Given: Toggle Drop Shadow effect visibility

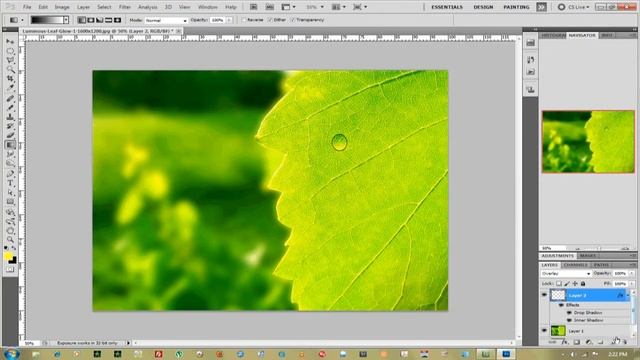Looking at the screenshot, I should click(x=569, y=313).
